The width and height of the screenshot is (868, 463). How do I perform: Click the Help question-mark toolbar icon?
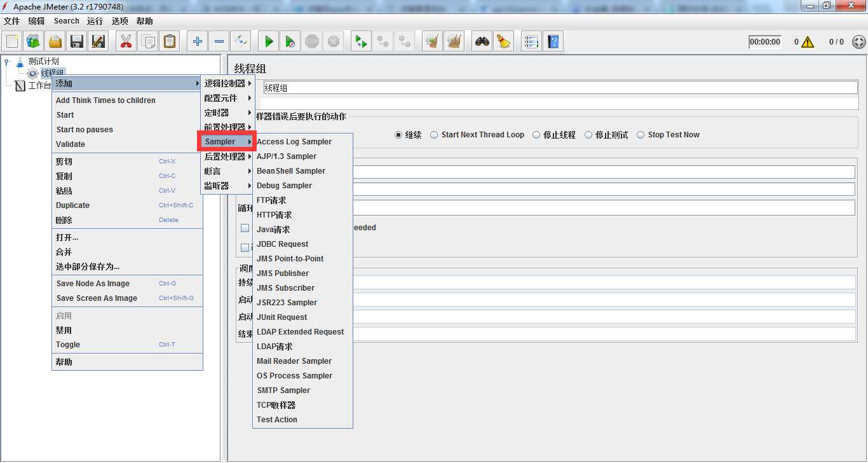coord(553,42)
